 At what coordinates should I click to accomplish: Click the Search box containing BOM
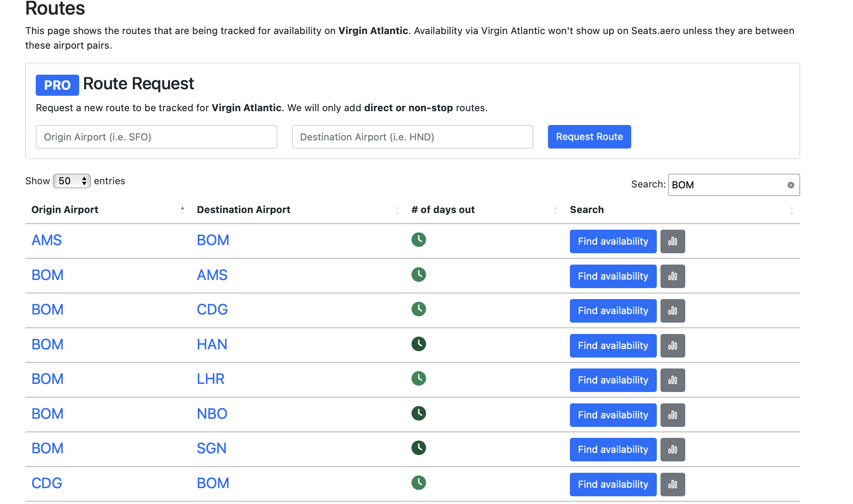[734, 185]
